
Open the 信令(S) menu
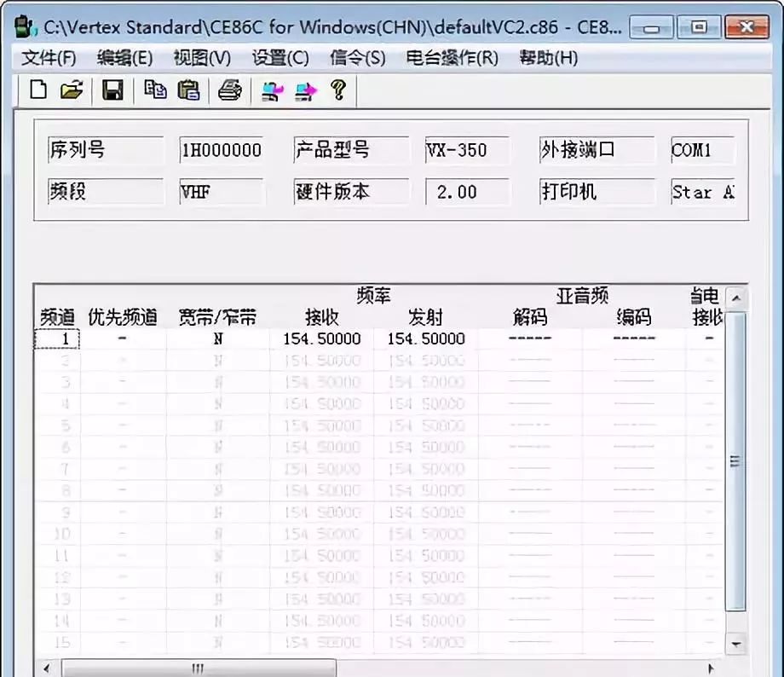[x=357, y=58]
